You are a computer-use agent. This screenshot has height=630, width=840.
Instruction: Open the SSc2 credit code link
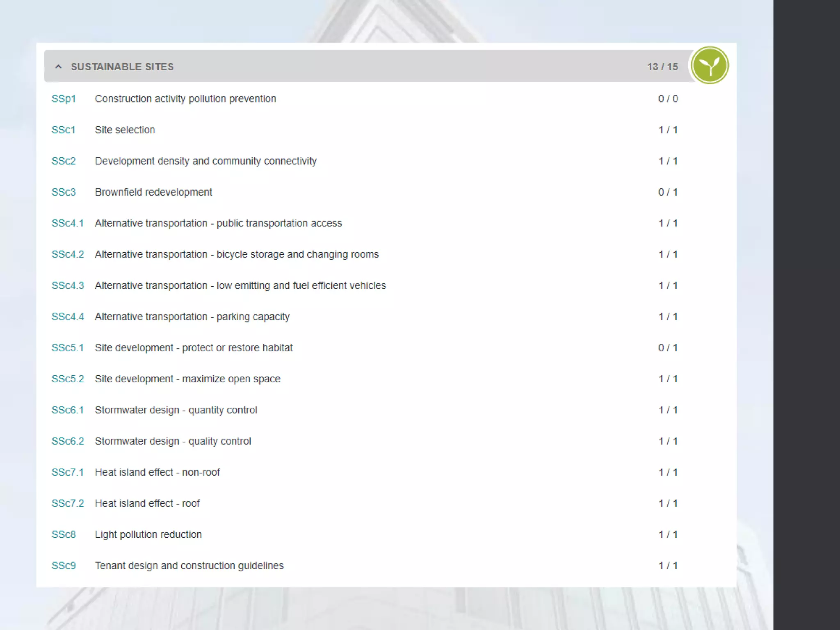(64, 161)
